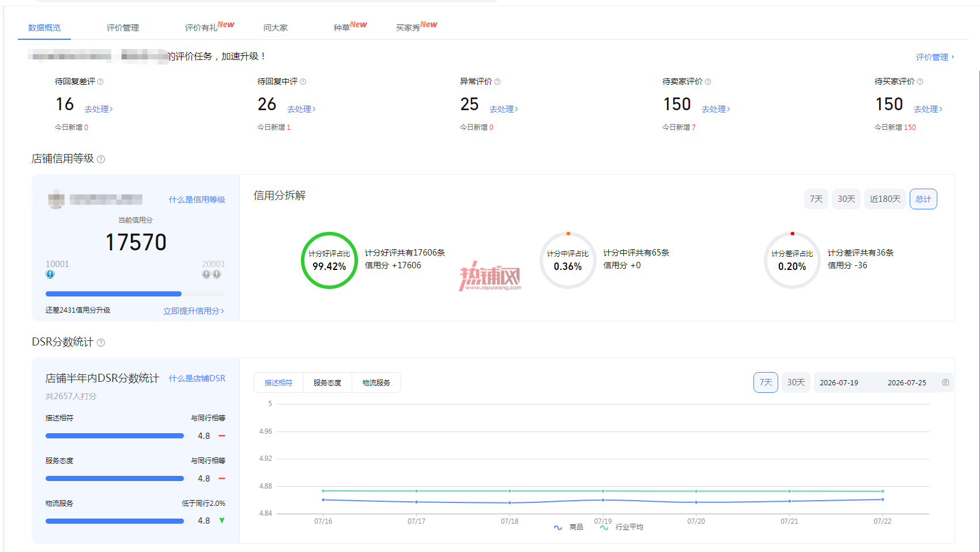Switch to the 评价管理 tab
980x552 pixels.
(x=123, y=28)
